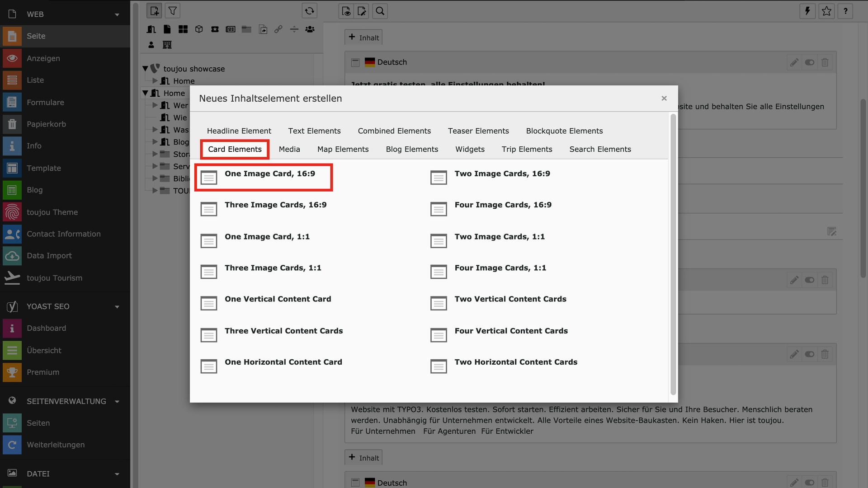
Task: Click the clear cache lightning icon
Action: pos(807,11)
